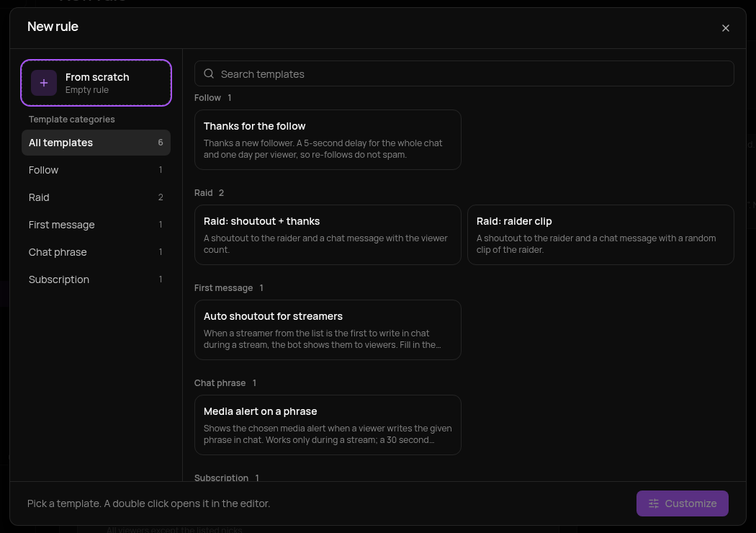Click the Empty rule subtitle text
Screen dimensions: 756x533
(87, 90)
